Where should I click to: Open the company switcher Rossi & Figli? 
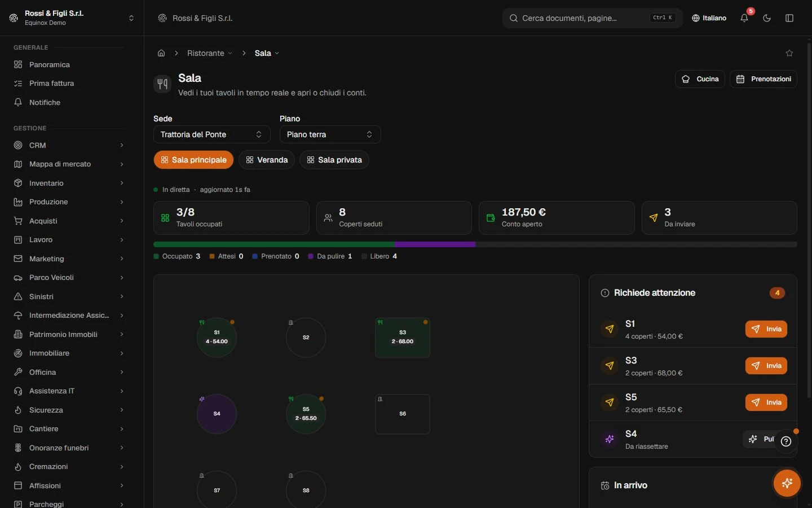point(72,18)
